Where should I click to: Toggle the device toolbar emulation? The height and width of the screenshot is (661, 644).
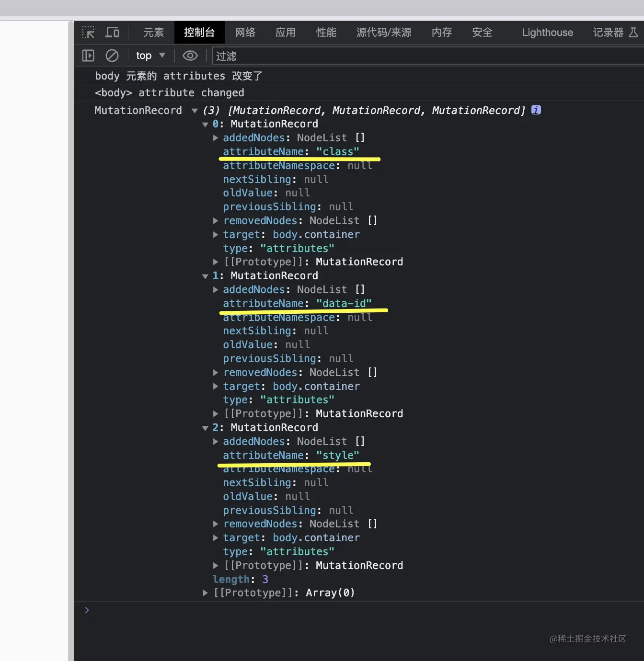click(112, 32)
